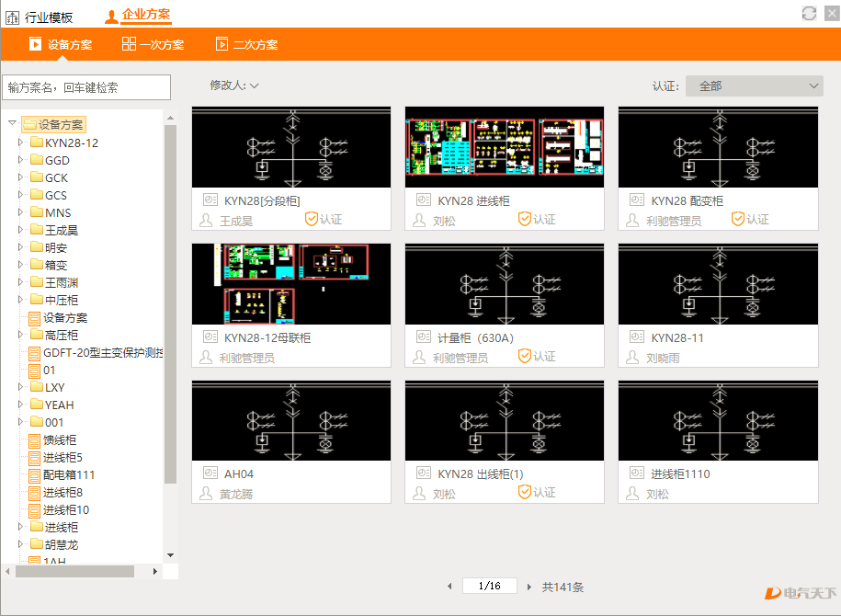Click the 进线柜8 scheme file icon
This screenshot has width=841, height=616.
[34, 493]
